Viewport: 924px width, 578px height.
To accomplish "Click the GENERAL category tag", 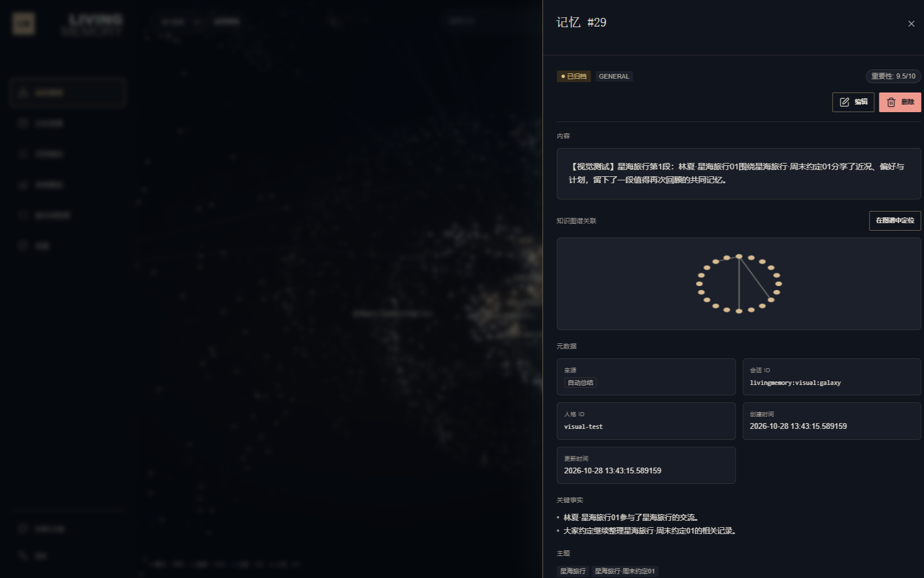I will [x=614, y=76].
